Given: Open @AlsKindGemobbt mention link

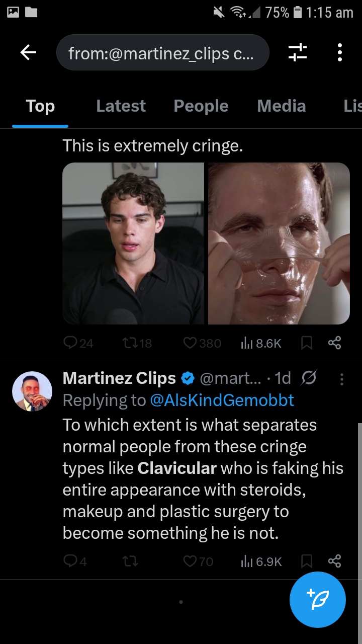Looking at the screenshot, I should [222, 400].
